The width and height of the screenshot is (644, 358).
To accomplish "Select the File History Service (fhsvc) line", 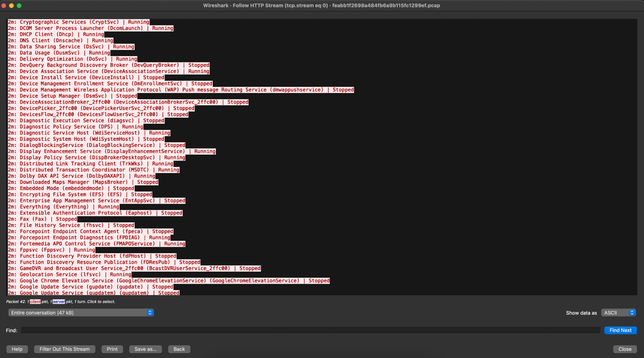I will point(71,225).
